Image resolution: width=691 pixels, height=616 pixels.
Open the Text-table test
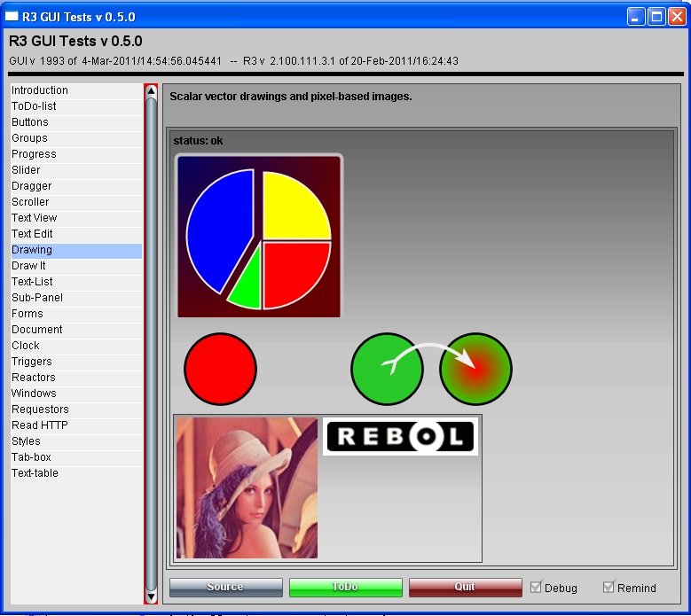[x=76, y=473]
